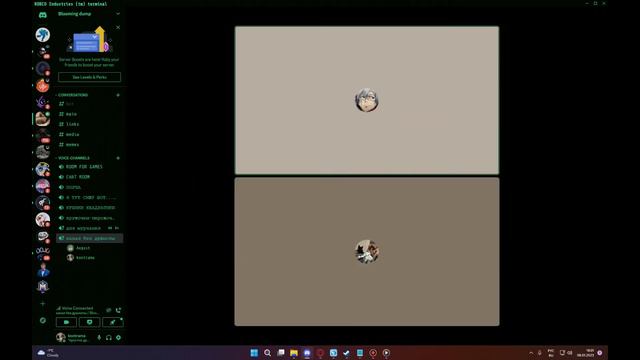
Task: Open the troll face server icon
Action: click(42, 236)
